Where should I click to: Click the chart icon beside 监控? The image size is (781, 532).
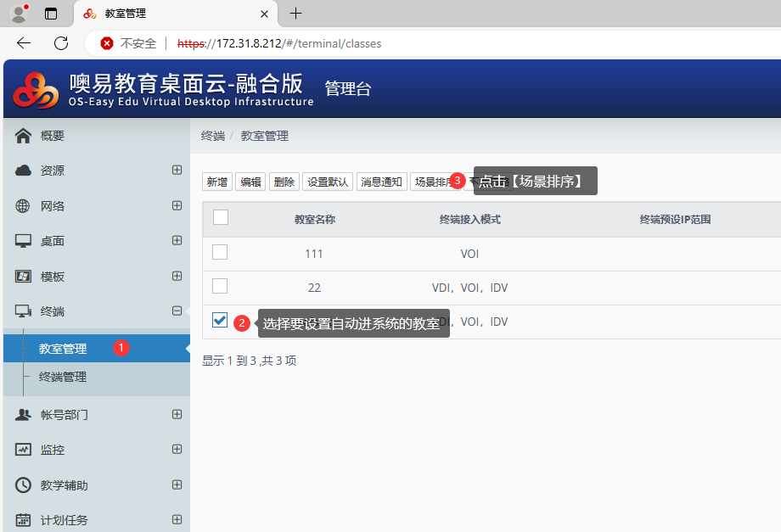[24, 450]
